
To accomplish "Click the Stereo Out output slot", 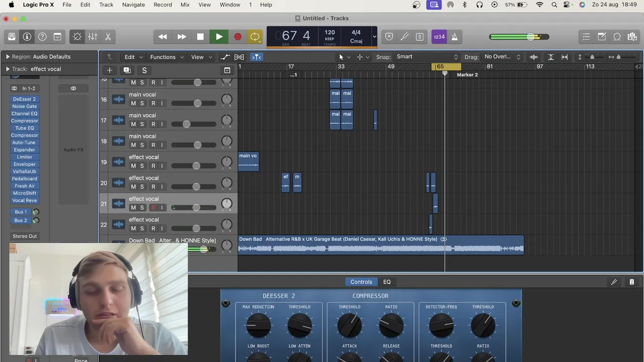I will (x=25, y=236).
